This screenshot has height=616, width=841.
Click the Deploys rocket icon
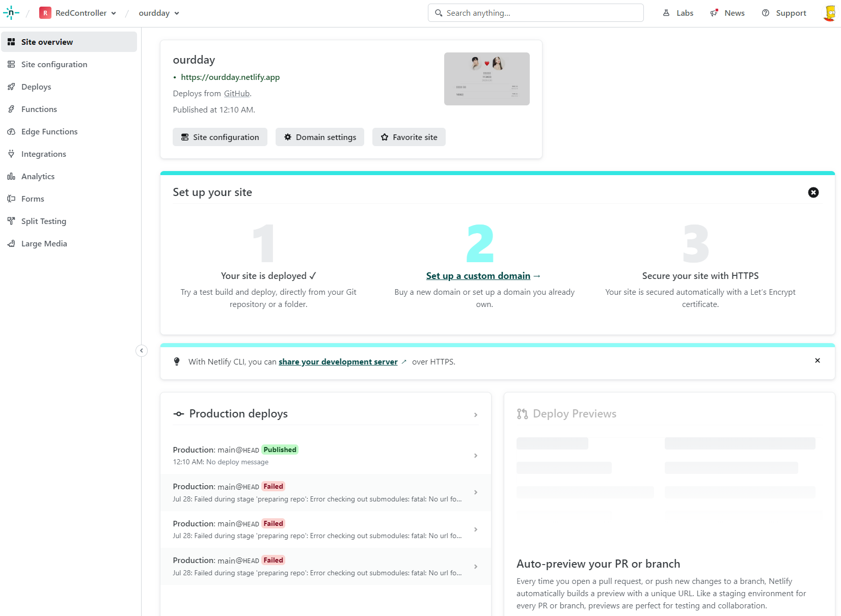pyautogui.click(x=11, y=87)
